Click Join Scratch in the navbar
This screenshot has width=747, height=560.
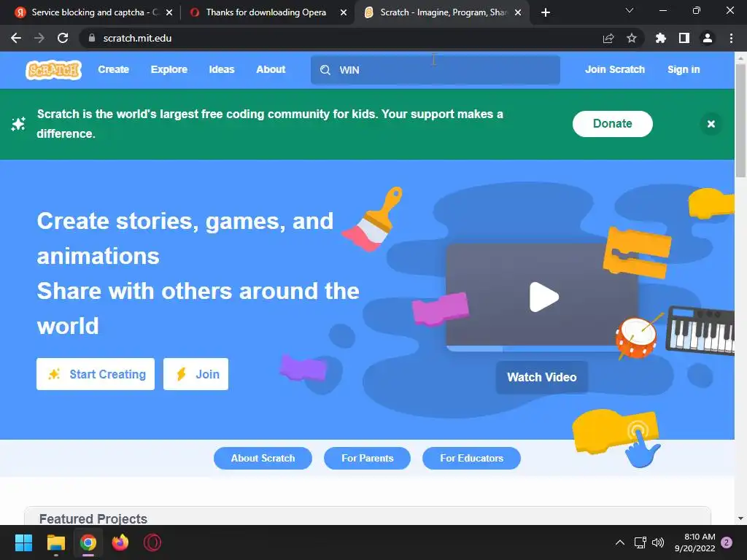[x=614, y=69]
